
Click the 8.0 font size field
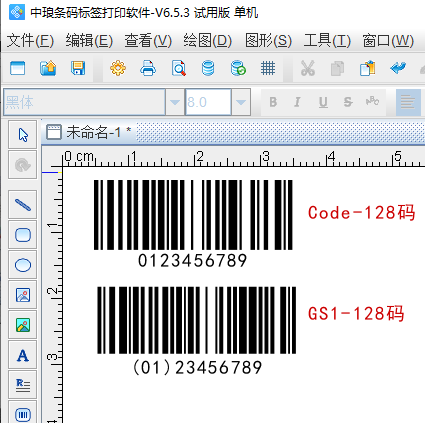(x=208, y=102)
